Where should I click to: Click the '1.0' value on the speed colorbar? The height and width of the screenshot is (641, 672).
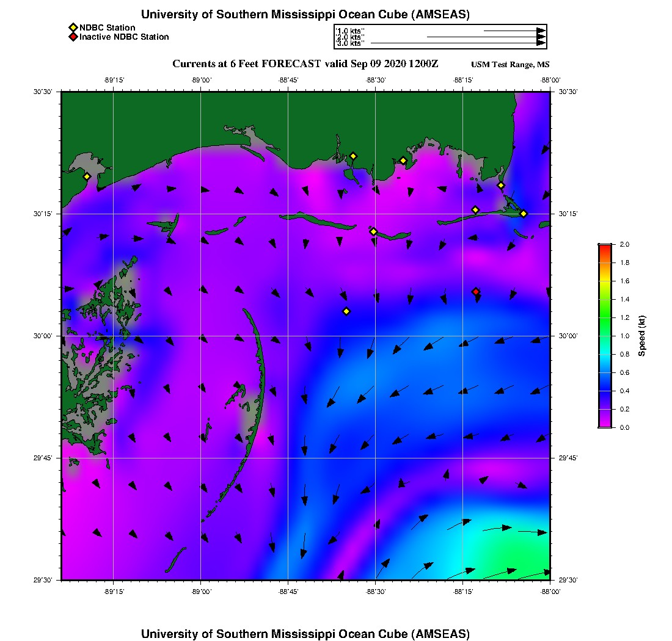pyautogui.click(x=624, y=336)
